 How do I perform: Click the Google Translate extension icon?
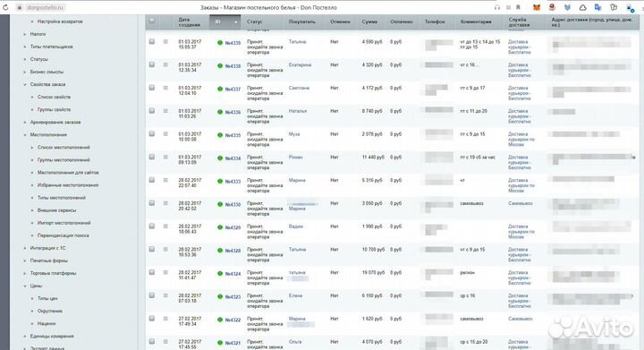597,7
